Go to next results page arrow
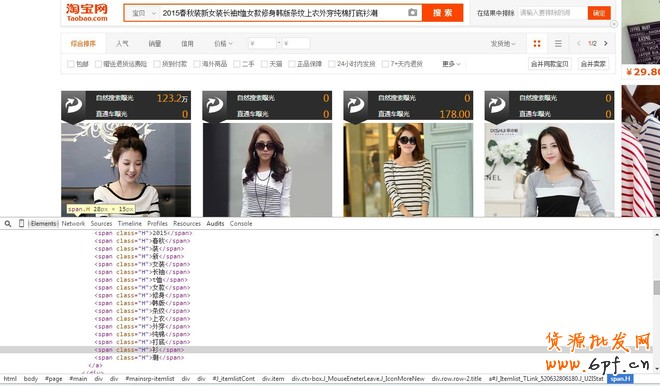This screenshot has height=386, width=660. pos(606,43)
